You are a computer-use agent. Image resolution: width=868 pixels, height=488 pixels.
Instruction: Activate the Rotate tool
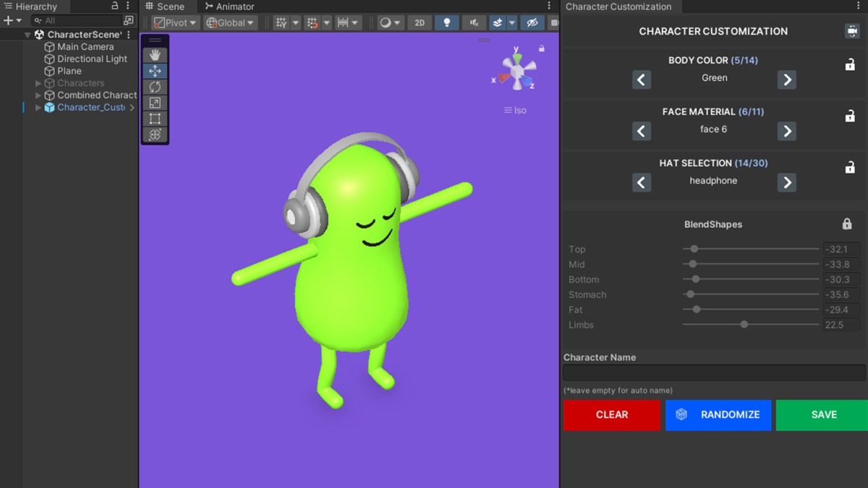point(155,86)
